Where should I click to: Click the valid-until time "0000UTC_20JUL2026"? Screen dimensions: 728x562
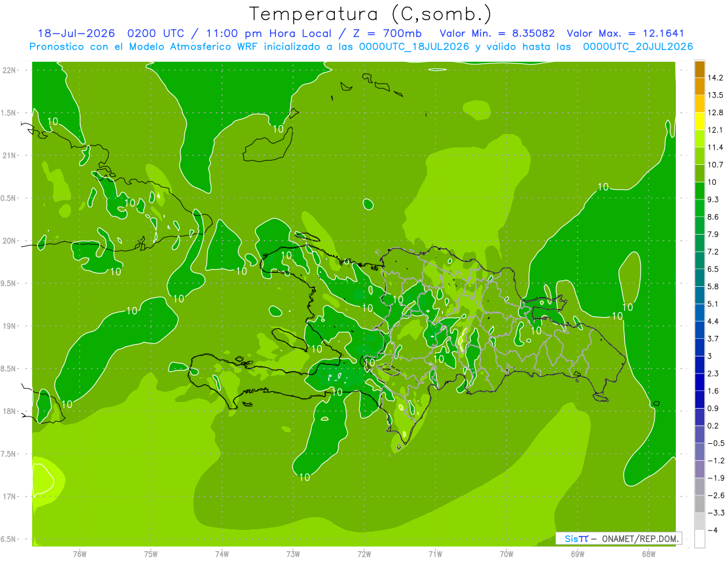pyautogui.click(x=638, y=47)
